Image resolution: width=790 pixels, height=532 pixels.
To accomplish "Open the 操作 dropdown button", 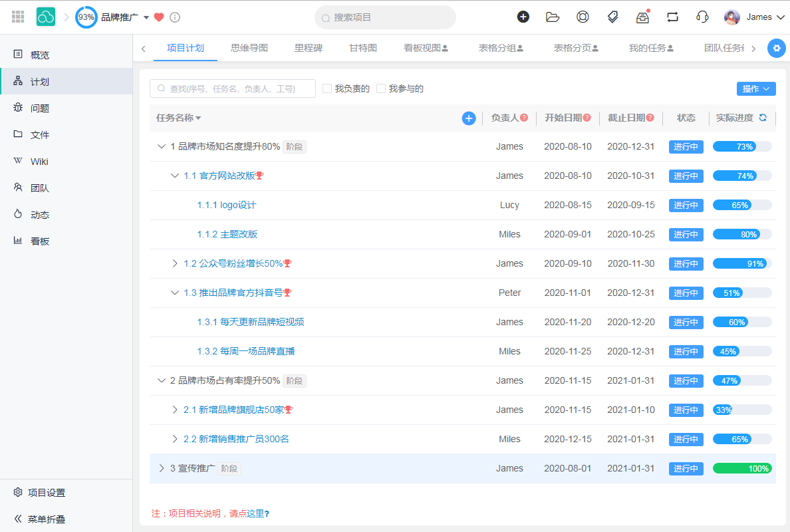I will point(756,88).
